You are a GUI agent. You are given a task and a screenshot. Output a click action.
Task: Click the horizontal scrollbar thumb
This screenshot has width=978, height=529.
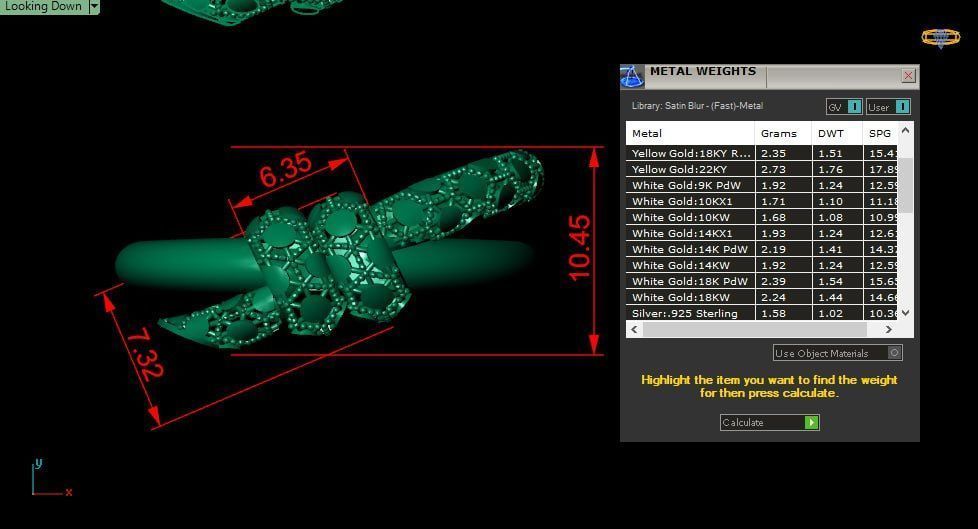click(755, 329)
